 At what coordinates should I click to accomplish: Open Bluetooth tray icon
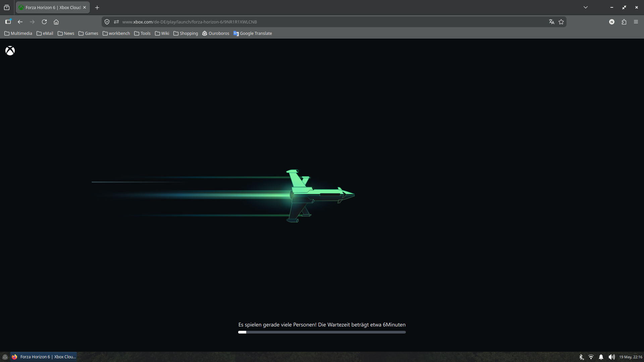[x=581, y=357]
